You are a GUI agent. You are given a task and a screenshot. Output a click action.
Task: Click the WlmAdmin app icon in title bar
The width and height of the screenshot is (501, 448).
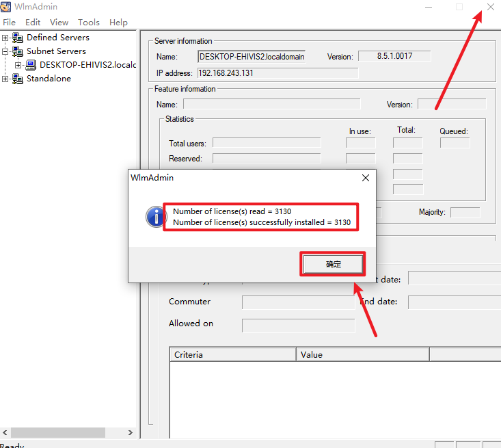pyautogui.click(x=6, y=7)
